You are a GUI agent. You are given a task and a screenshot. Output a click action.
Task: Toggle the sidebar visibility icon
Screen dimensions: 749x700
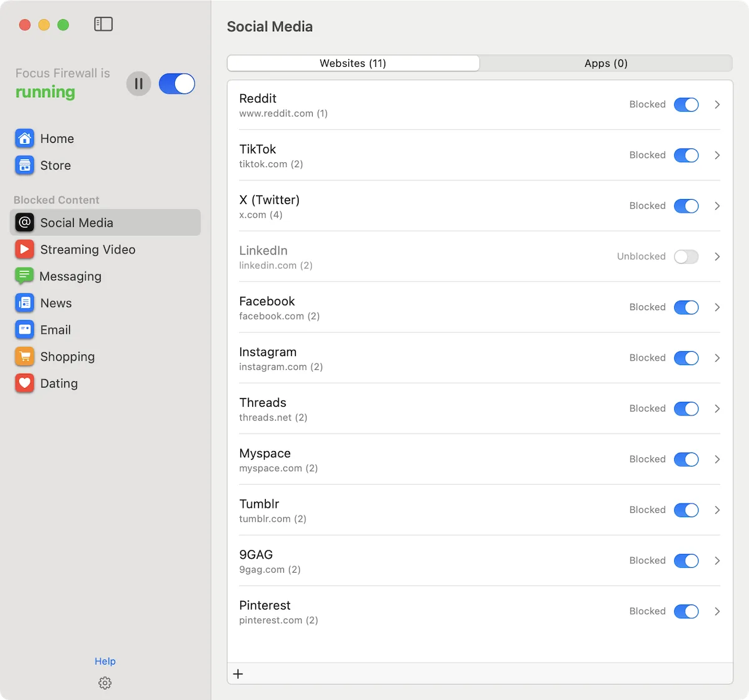tap(103, 24)
